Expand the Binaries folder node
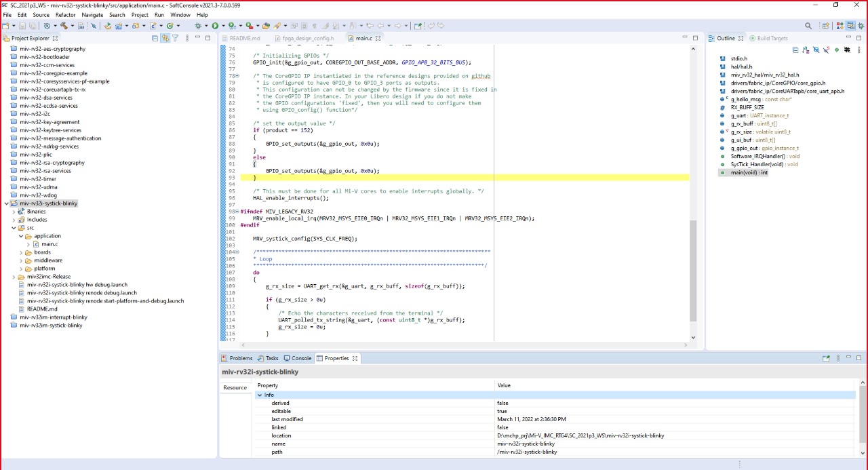868x470 pixels. point(14,212)
